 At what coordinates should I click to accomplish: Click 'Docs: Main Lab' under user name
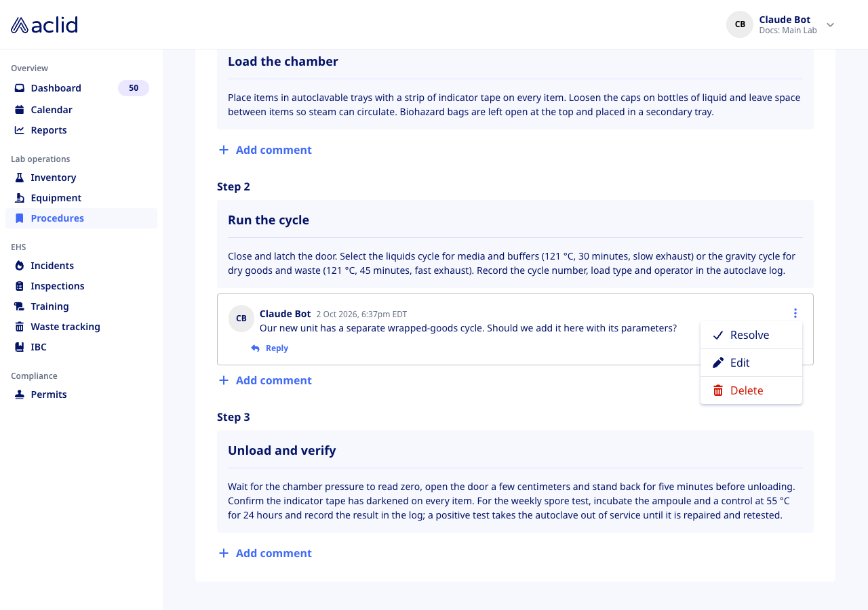788,30
